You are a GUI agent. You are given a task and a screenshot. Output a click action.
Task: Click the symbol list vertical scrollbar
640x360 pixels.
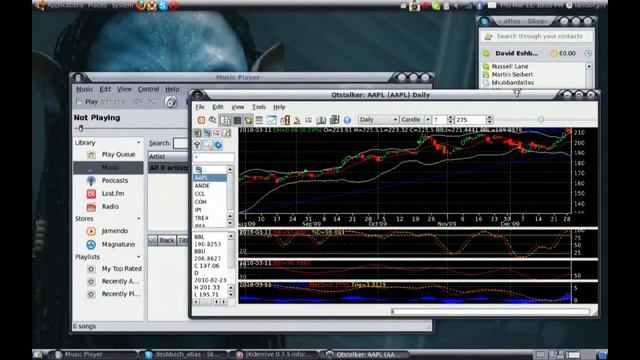click(230, 196)
